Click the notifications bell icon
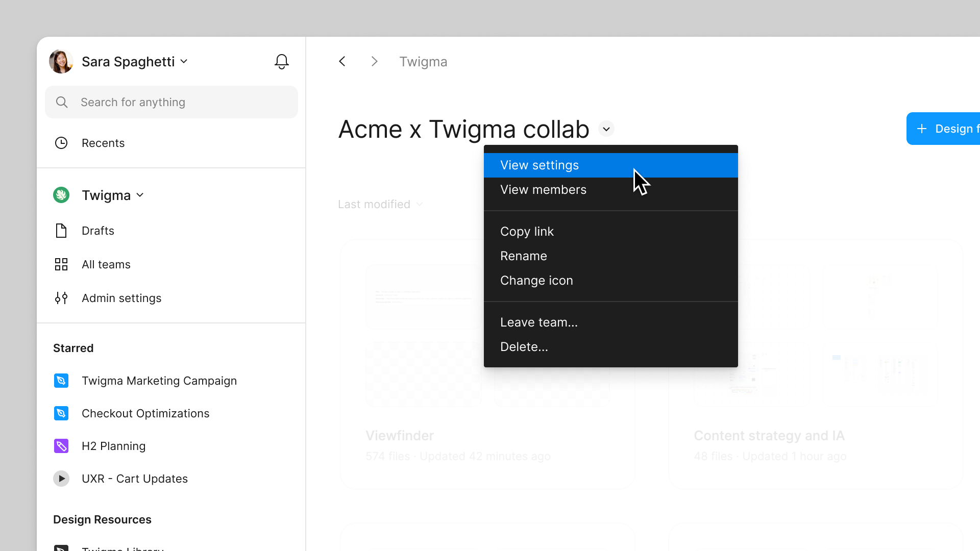 pyautogui.click(x=282, y=61)
